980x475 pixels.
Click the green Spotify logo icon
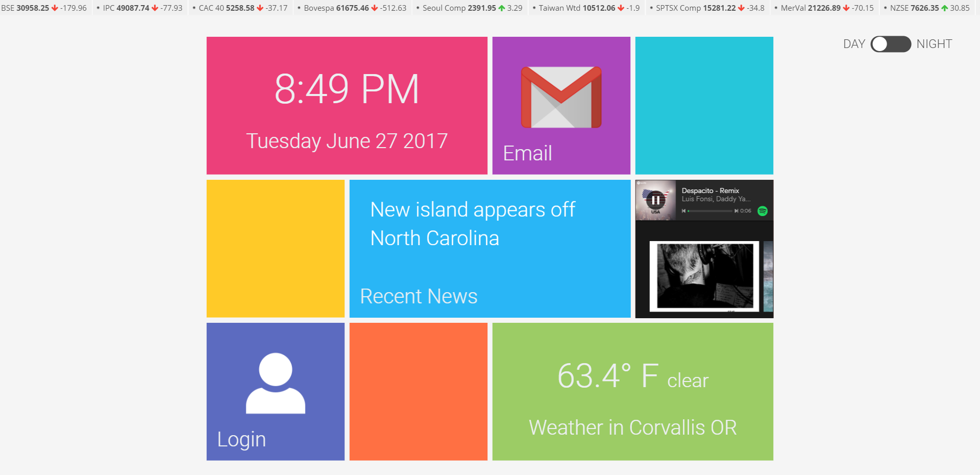pos(763,211)
